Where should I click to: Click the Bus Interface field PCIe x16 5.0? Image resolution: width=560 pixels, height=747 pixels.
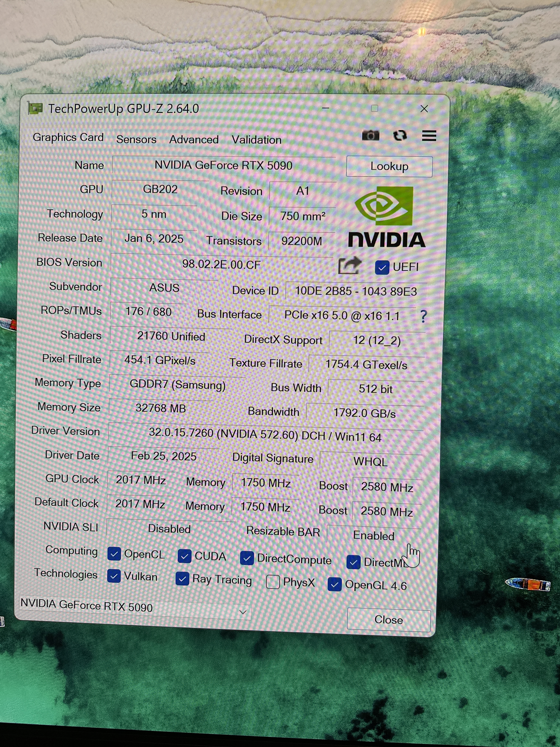coord(342,315)
